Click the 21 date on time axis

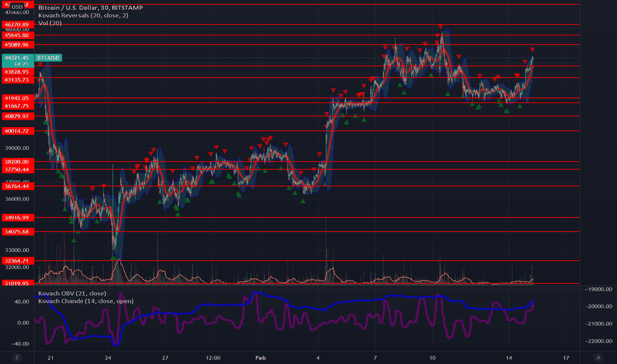[50, 358]
